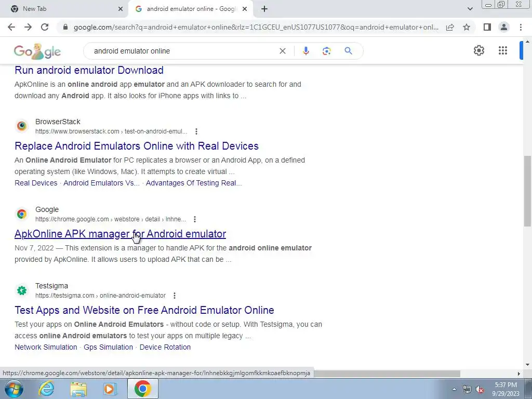Submit search with magnifying glass icon
Viewport: 532px width, 399px height.
pyautogui.click(x=348, y=51)
